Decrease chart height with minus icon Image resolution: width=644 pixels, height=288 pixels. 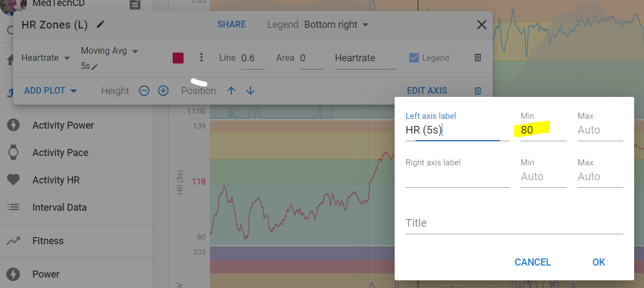(144, 91)
